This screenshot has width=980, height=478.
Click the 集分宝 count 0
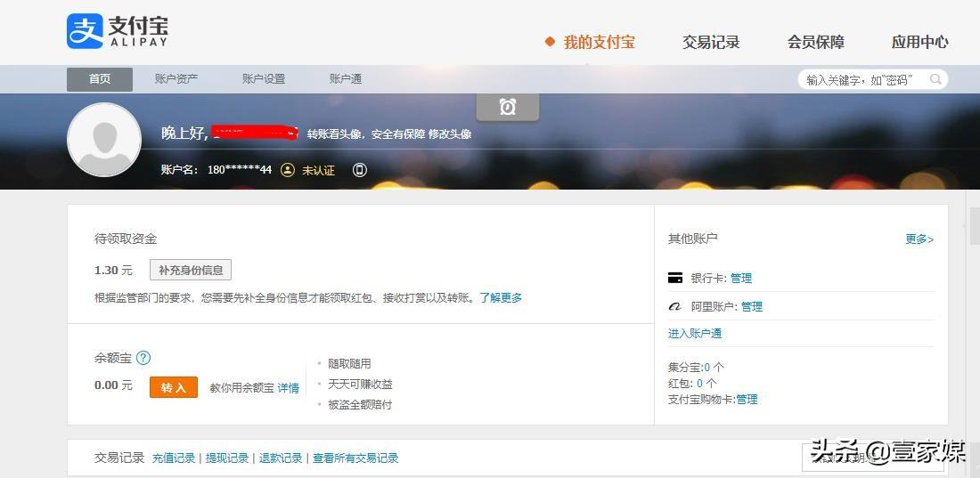(x=706, y=367)
